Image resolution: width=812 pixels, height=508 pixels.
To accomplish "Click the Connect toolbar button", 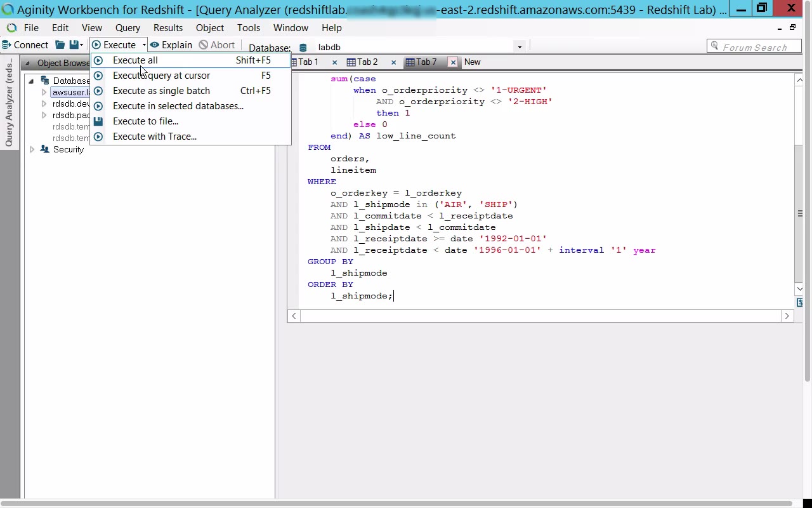I will 25,45.
